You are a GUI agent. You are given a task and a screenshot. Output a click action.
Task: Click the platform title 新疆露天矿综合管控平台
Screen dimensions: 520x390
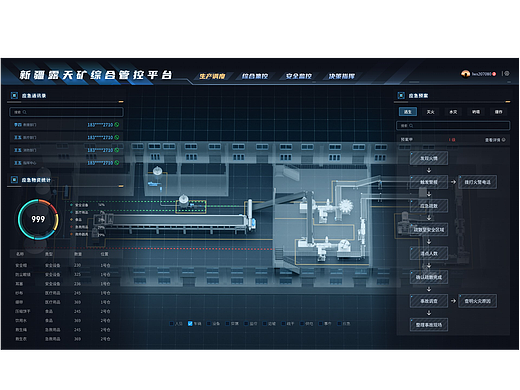pyautogui.click(x=95, y=75)
